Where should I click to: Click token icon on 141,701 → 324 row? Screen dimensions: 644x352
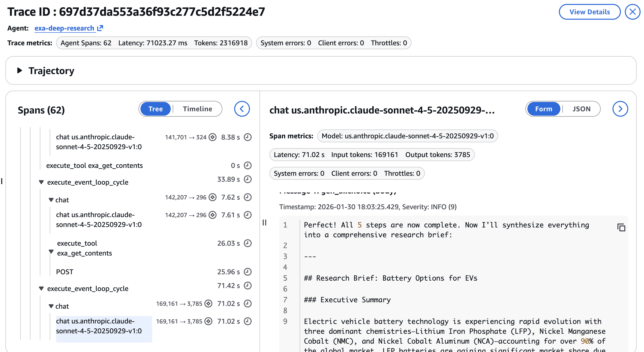tap(213, 137)
